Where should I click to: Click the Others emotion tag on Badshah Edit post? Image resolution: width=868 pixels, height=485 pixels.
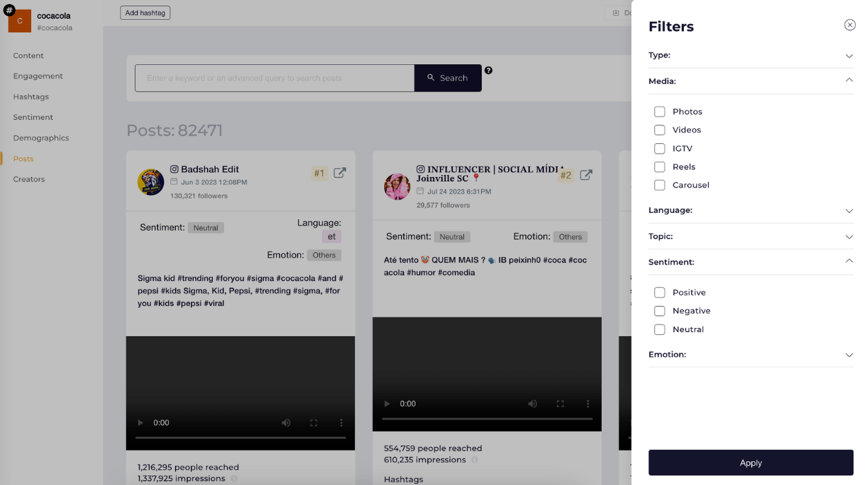[324, 255]
